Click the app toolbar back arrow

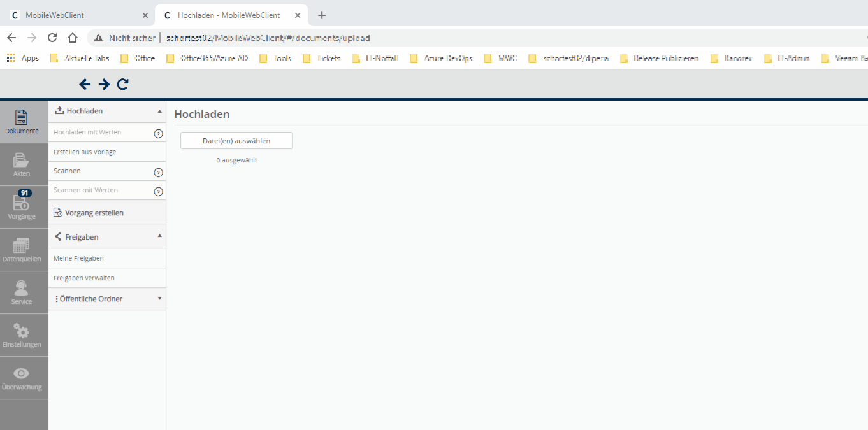(85, 84)
